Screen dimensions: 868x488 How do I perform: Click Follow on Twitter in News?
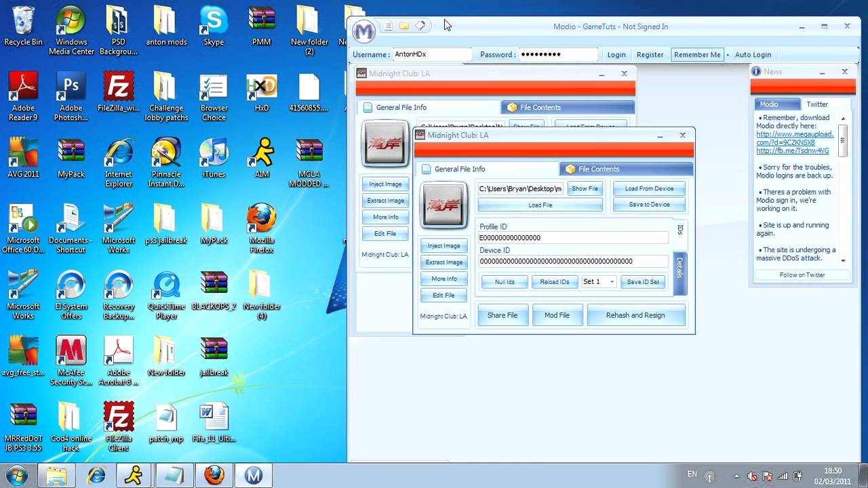click(802, 275)
